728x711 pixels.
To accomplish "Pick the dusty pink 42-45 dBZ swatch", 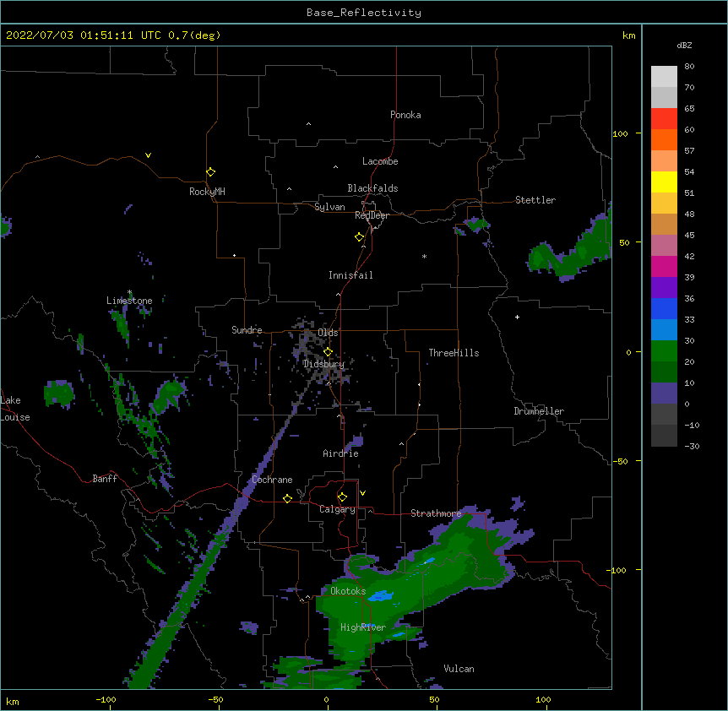I will tap(664, 246).
